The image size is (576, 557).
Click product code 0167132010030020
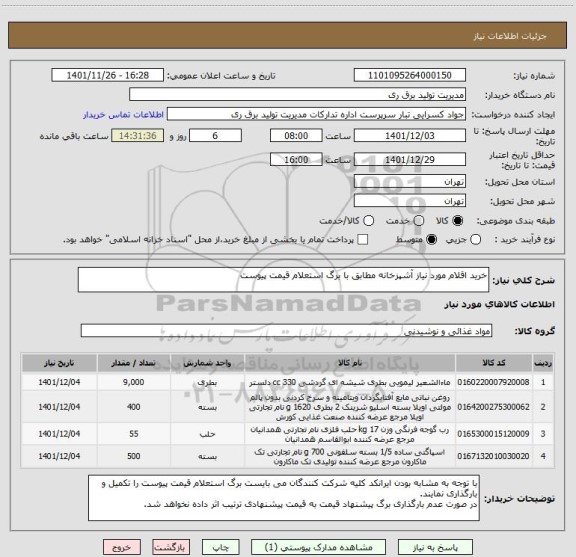[x=493, y=456]
